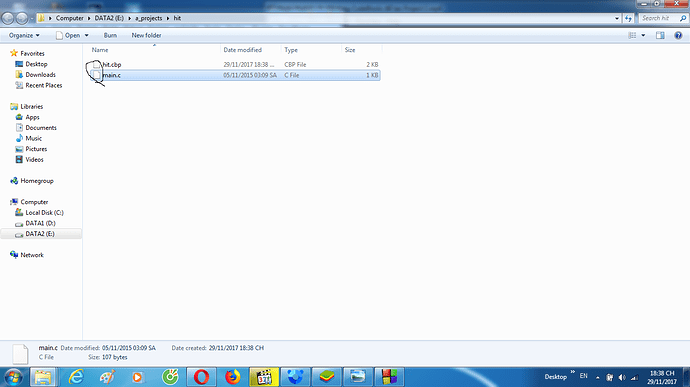Select DATA2 (E:) in the address bar breadcrumb
690x387 pixels.
point(109,18)
